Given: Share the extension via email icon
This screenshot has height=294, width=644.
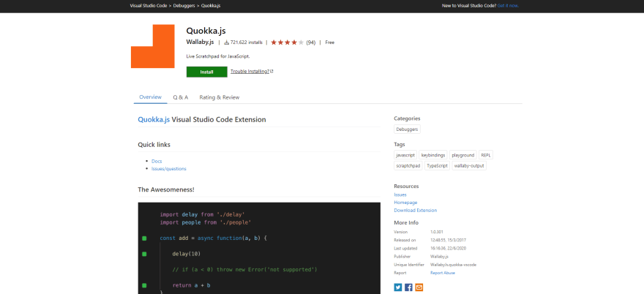Looking at the screenshot, I should click(419, 287).
